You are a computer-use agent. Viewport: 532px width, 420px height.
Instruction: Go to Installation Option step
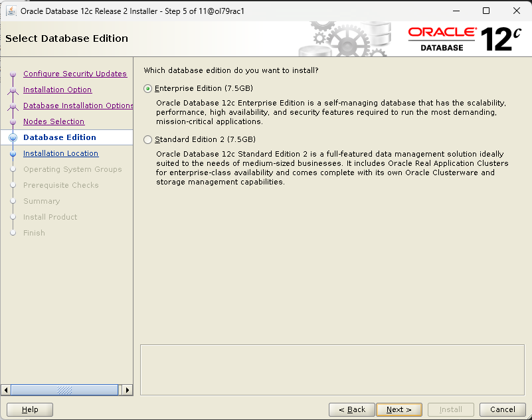57,90
